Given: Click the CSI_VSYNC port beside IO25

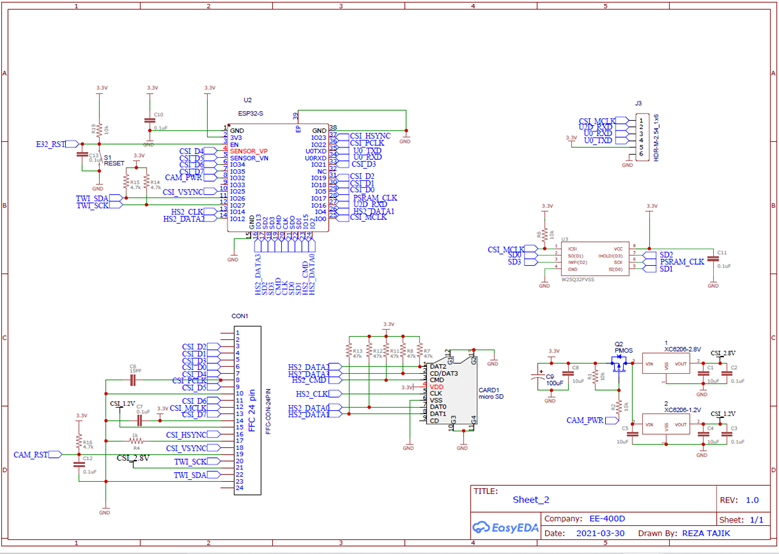Looking at the screenshot, I should (x=190, y=192).
